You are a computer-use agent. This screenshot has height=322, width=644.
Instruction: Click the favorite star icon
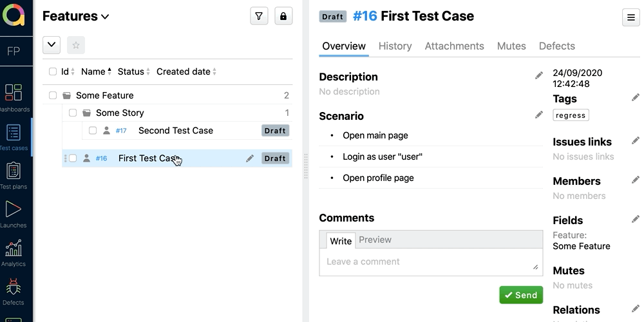pyautogui.click(x=76, y=45)
